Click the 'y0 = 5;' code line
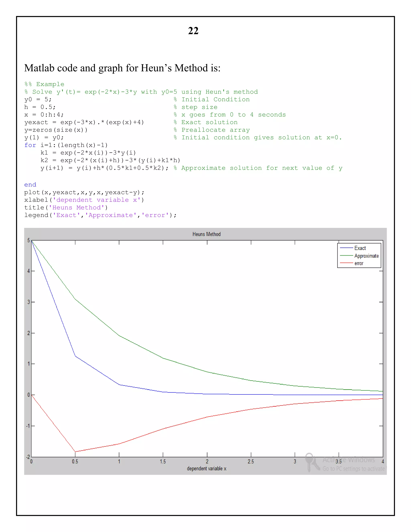411x532 pixels. 38,99
